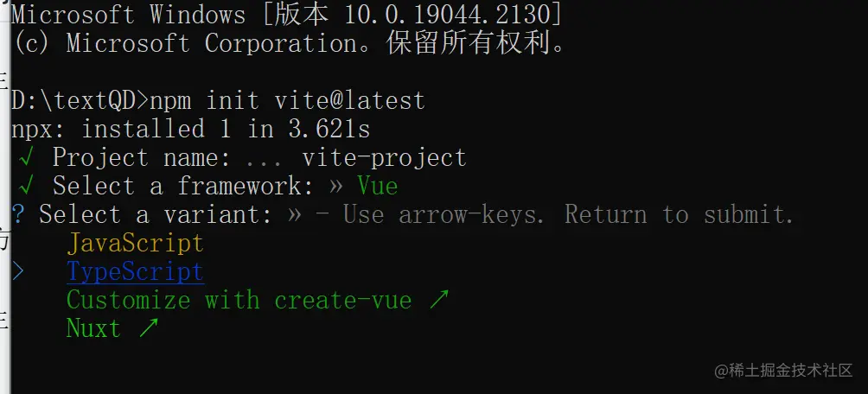
Task: Click the » symbol after Select a variant
Action: click(x=294, y=215)
